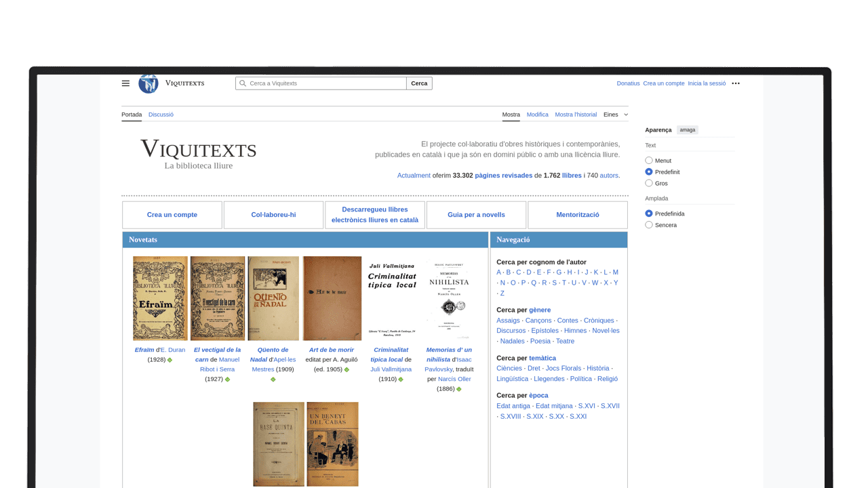
Task: Open the Art de be morir cover
Action: point(332,298)
